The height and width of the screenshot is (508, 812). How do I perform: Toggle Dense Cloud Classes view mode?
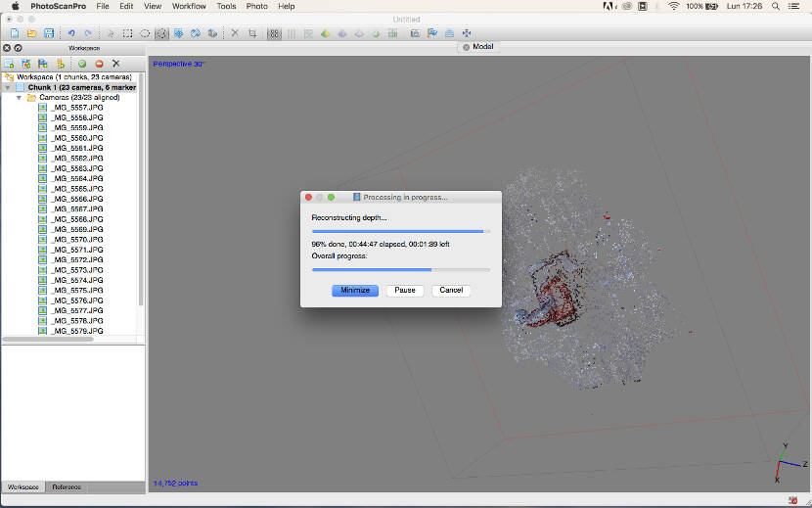tap(308, 33)
